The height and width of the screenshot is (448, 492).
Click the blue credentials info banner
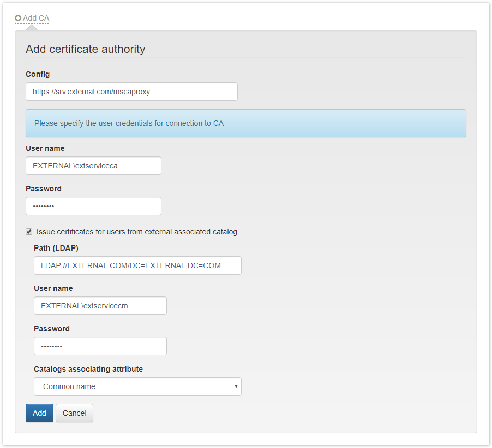245,123
